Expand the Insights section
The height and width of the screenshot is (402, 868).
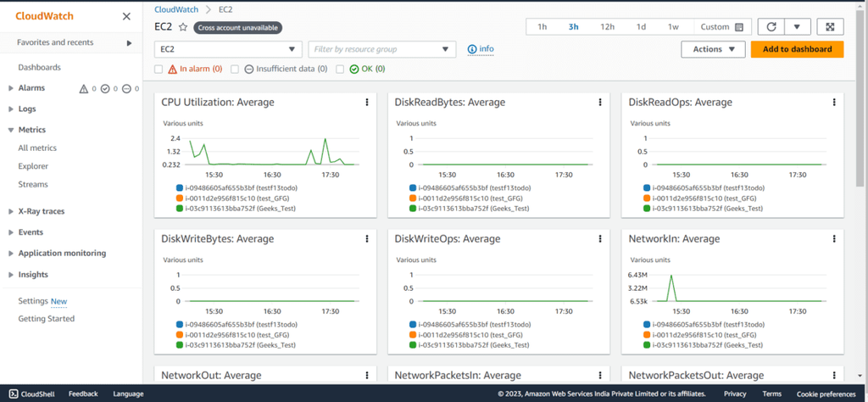pyautogui.click(x=10, y=275)
